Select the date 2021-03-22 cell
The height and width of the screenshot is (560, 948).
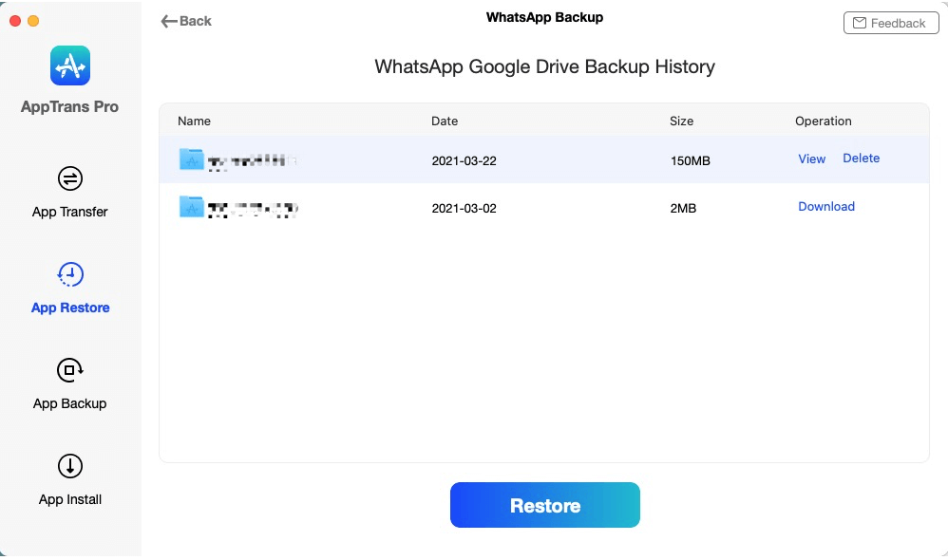464,160
